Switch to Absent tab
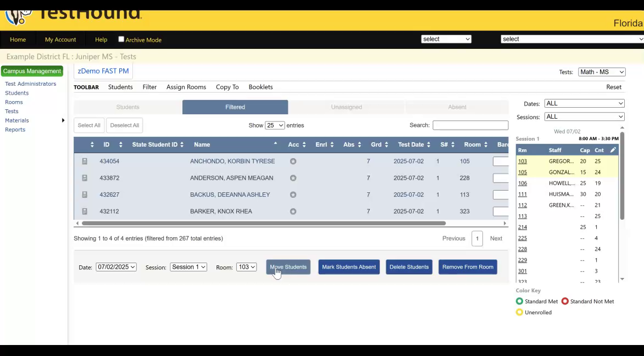 tap(457, 107)
